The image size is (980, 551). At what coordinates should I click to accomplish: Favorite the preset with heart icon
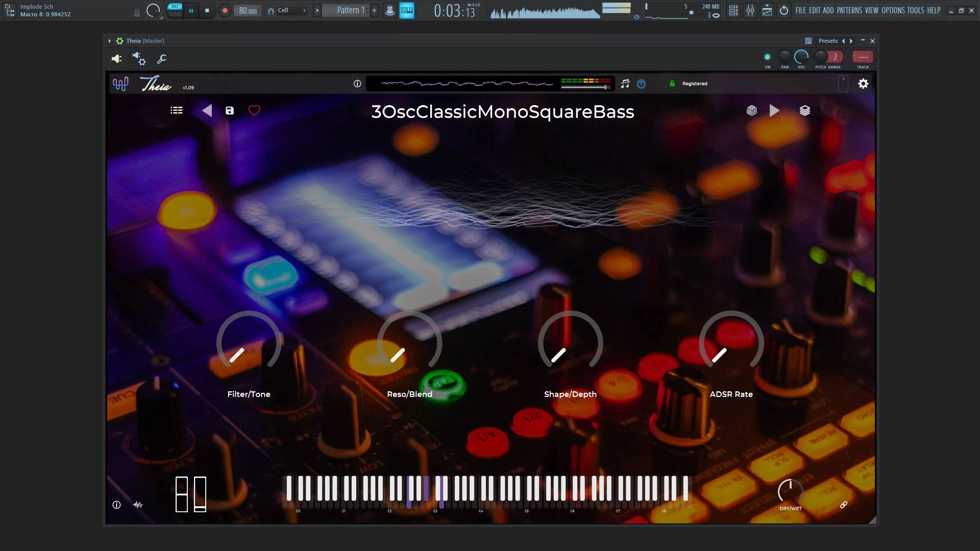tap(254, 110)
